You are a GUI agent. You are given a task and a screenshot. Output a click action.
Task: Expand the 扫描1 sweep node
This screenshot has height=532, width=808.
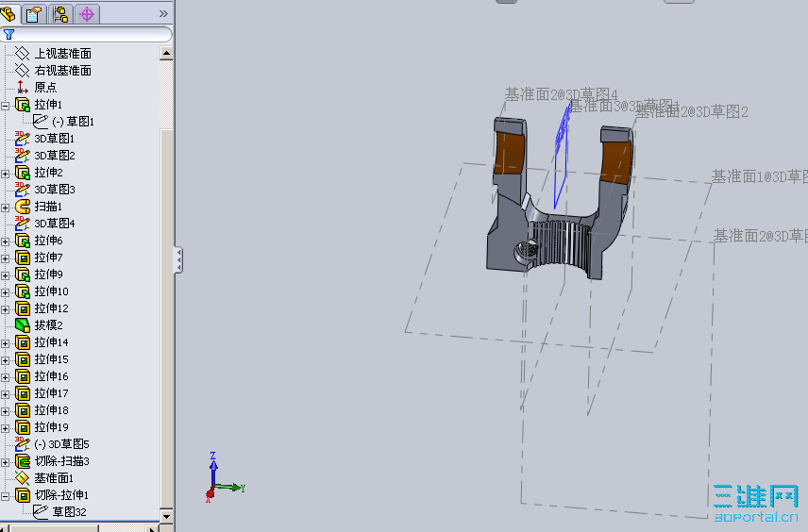5,208
